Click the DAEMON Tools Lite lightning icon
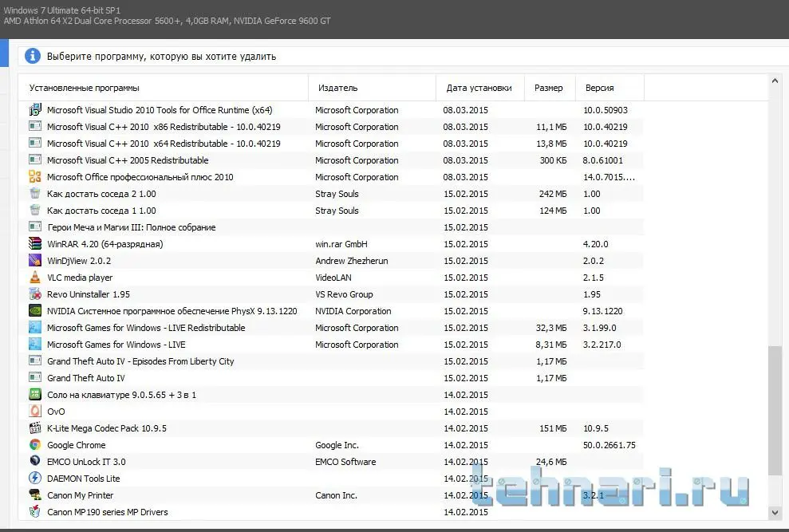This screenshot has height=532, width=789. pos(35,478)
